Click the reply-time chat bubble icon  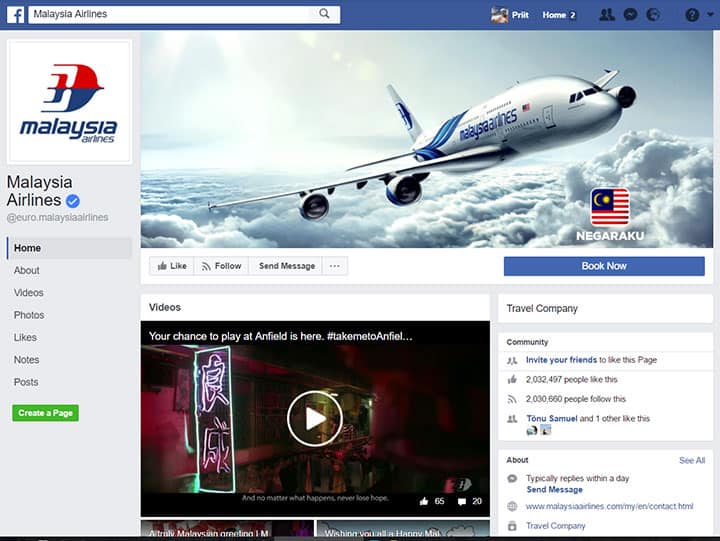click(512, 479)
